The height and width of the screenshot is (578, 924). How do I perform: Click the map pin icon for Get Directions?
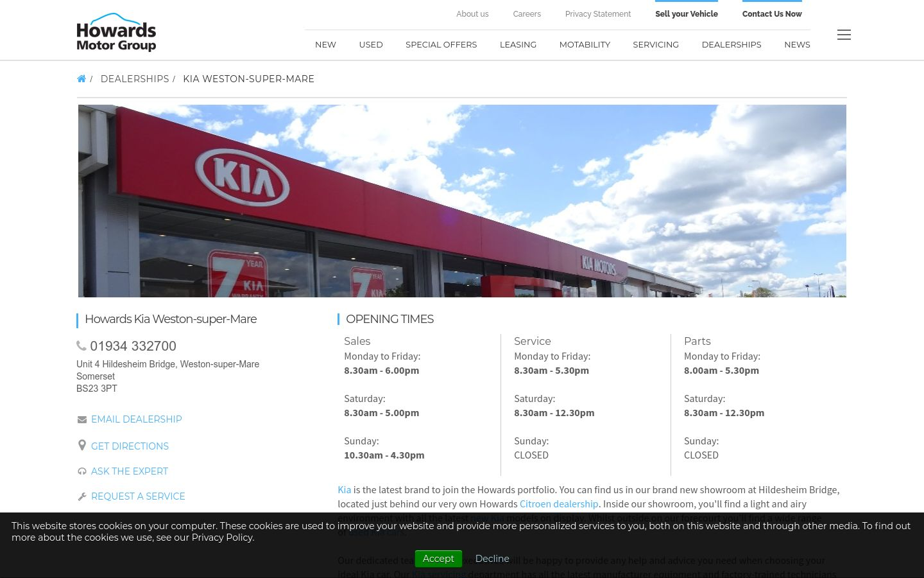[x=81, y=445]
